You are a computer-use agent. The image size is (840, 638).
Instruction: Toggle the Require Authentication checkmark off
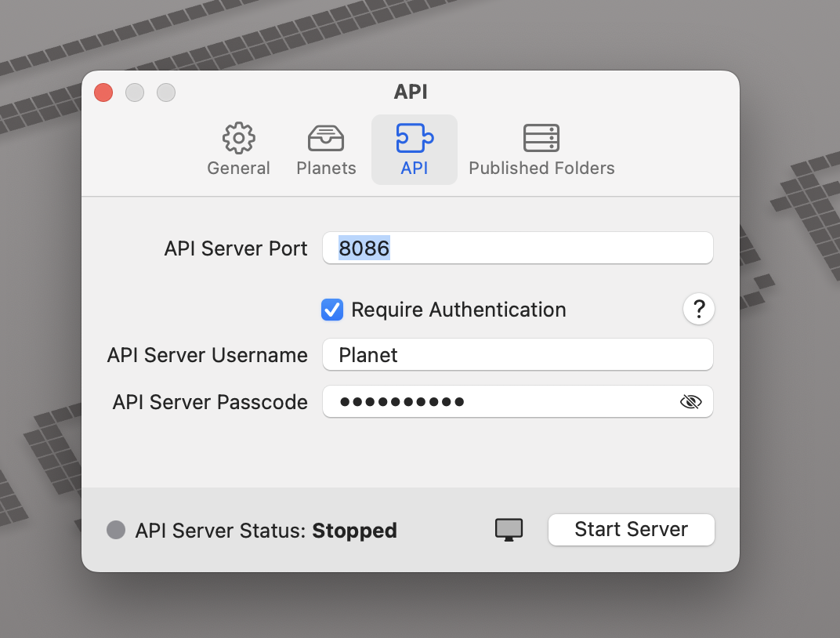pyautogui.click(x=331, y=310)
